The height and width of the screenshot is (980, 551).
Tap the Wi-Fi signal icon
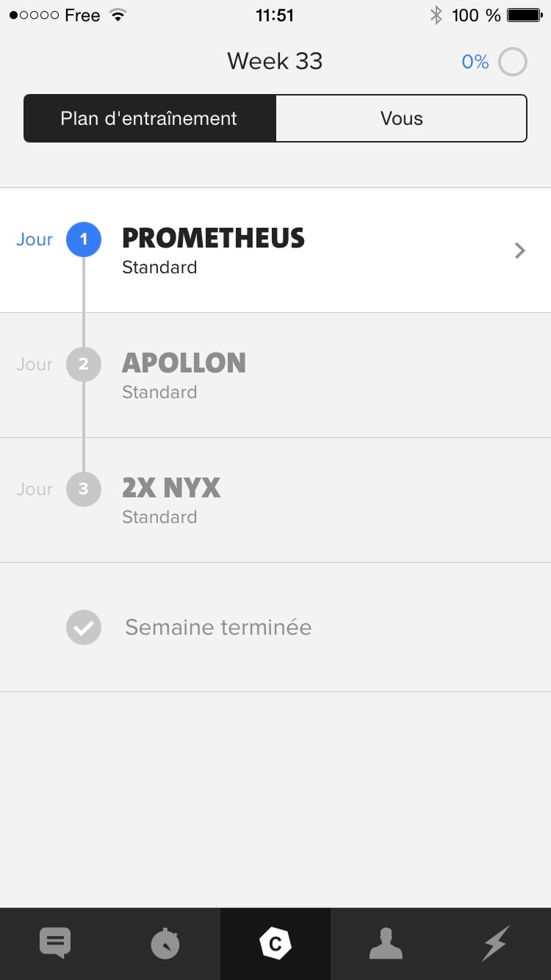pos(117,15)
